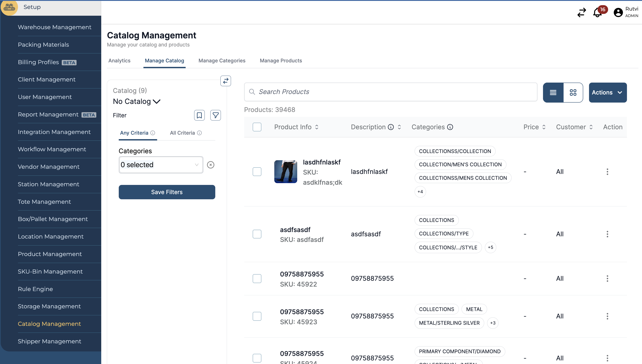
Task: Switch to grid view layout
Action: [x=573, y=92]
